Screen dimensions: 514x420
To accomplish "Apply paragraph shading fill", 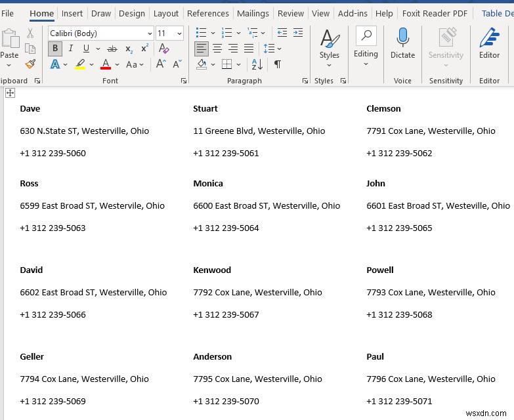I will pyautogui.click(x=202, y=64).
